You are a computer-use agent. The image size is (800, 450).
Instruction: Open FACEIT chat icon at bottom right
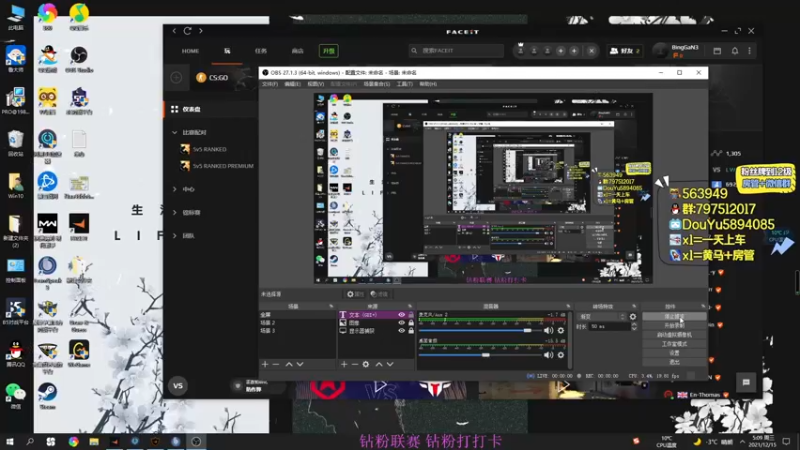point(746,382)
